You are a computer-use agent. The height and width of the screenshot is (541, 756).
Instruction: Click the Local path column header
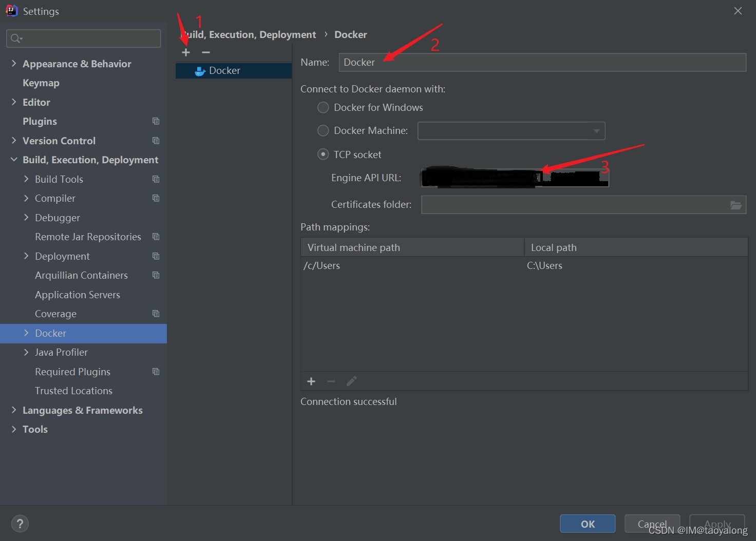[x=636, y=247]
